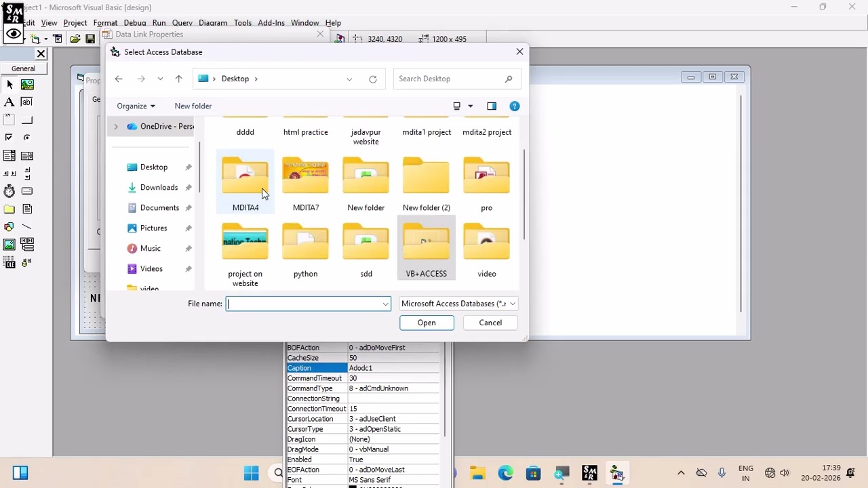868x488 pixels.
Task: Go back in the file dialog
Action: point(119,79)
